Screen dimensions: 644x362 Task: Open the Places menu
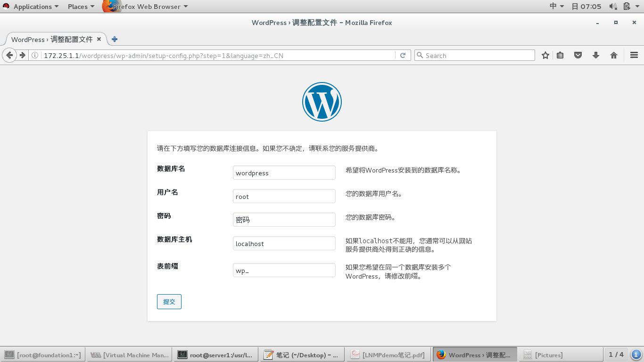click(81, 6)
